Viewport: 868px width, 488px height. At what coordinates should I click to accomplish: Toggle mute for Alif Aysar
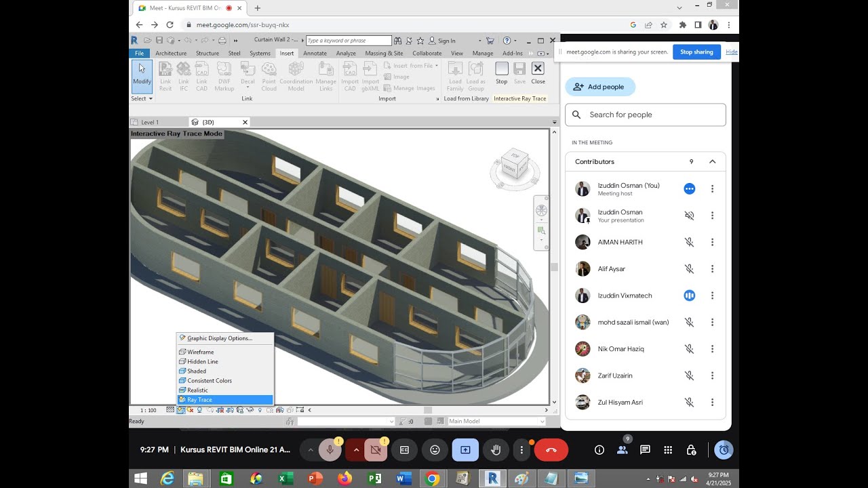689,269
